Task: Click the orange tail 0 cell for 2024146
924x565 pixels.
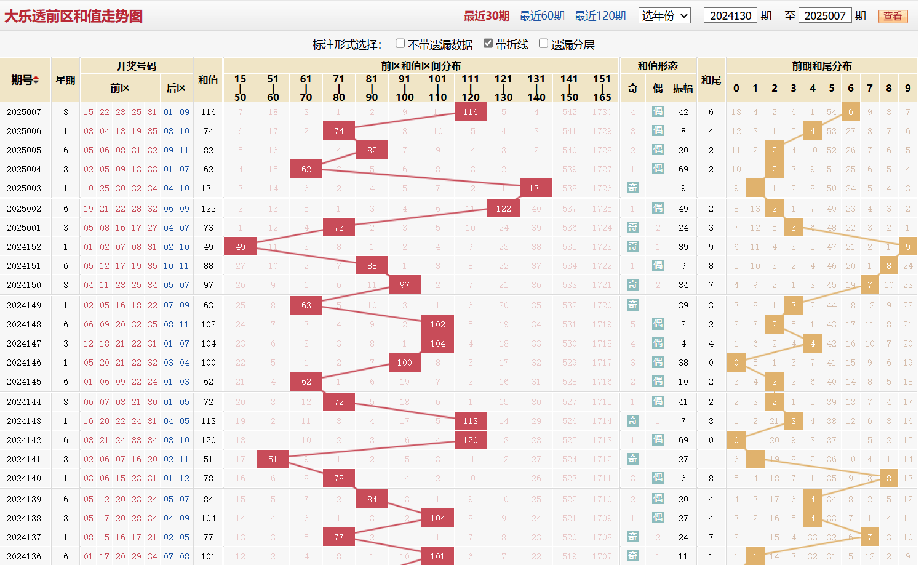Action: 736,363
